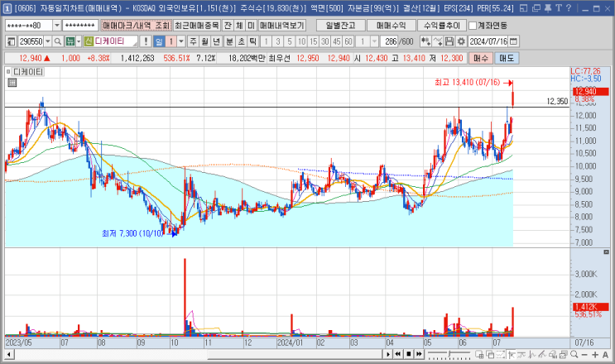Click the play forward button in bottom bar

[x=388, y=354]
